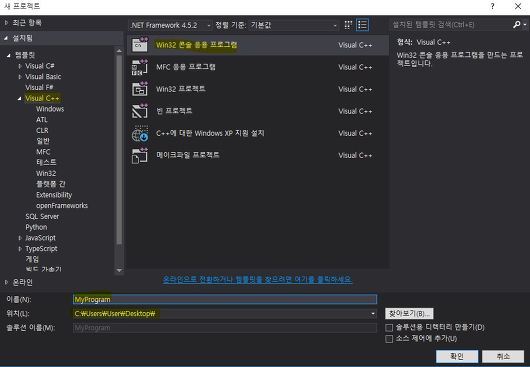This screenshot has width=530, height=367.
Task: Expand the JavaScript node arrow
Action: [20, 238]
